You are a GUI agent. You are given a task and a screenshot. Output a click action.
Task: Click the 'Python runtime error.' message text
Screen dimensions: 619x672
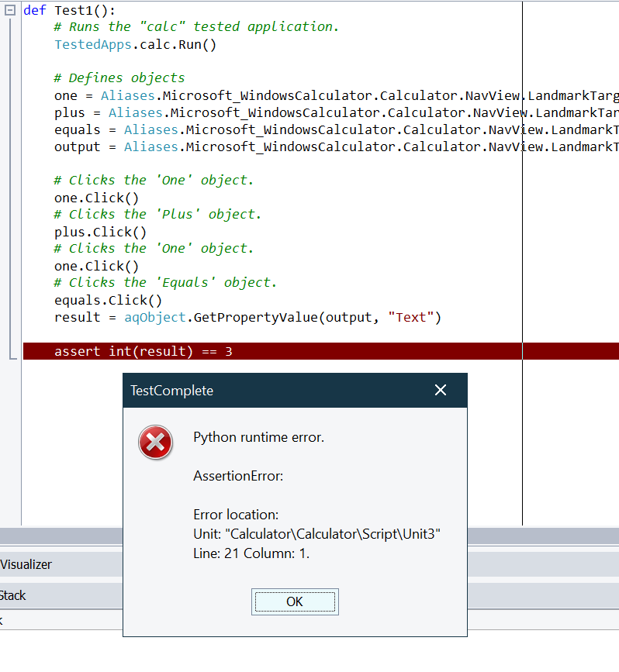point(258,437)
